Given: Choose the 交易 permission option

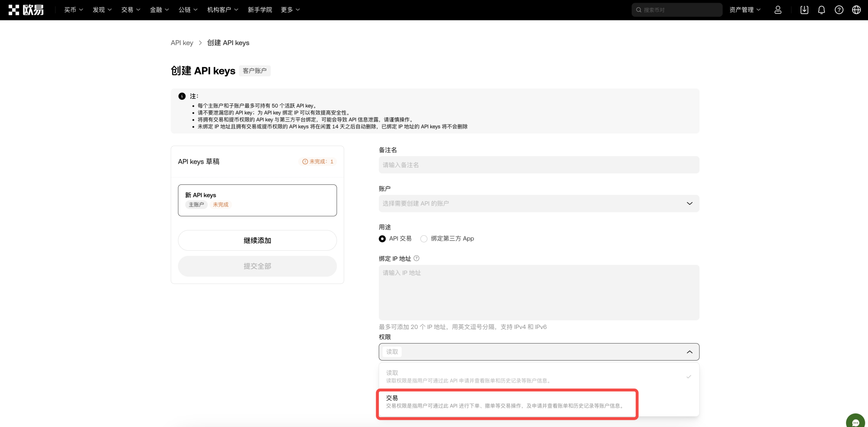Looking at the screenshot, I should (507, 402).
